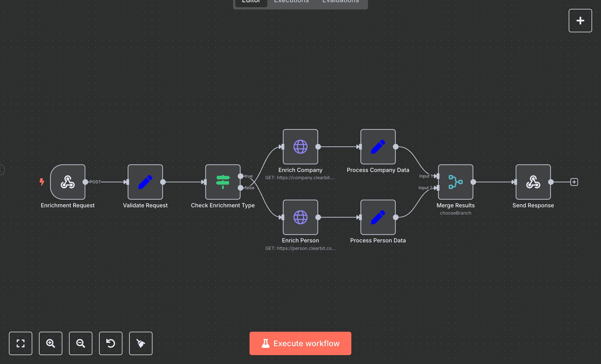Select the Enrichment Request webhook trigger node
This screenshot has width=601, height=364.
68,182
